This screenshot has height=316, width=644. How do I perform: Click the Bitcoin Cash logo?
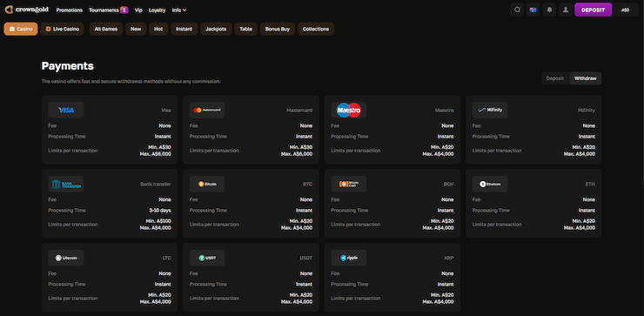pyautogui.click(x=349, y=184)
